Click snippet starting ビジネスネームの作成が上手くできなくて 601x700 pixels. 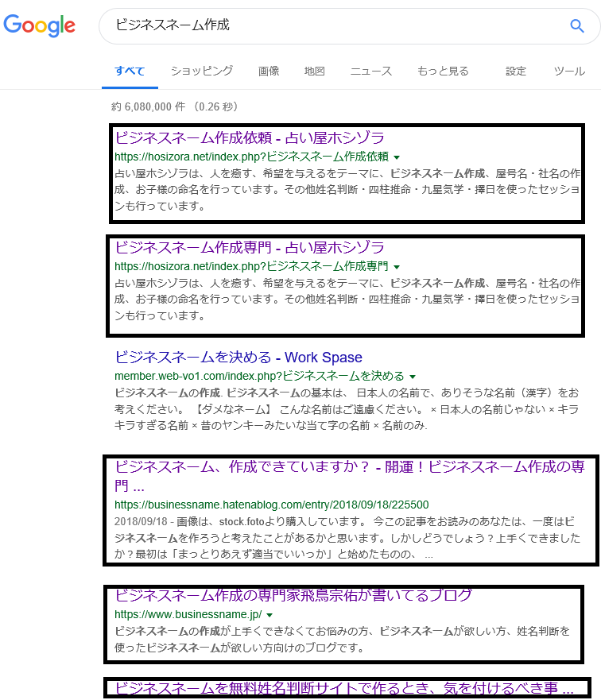pos(342,640)
